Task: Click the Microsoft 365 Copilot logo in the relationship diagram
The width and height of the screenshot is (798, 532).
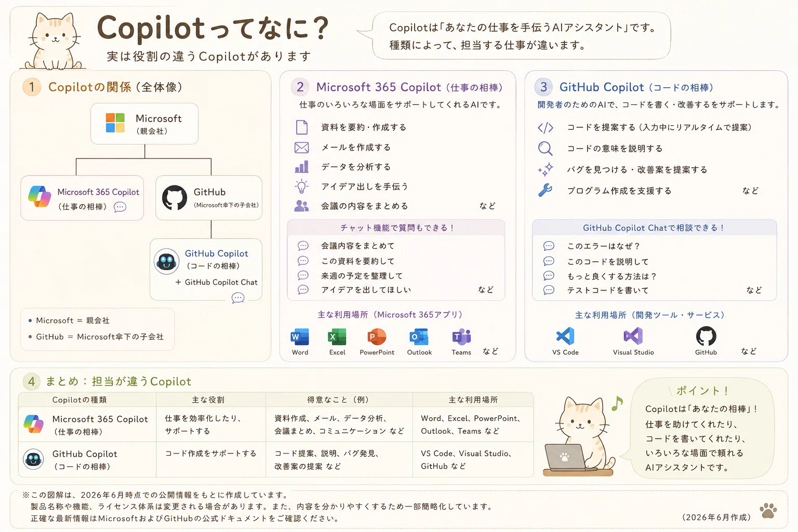Action: tap(39, 196)
